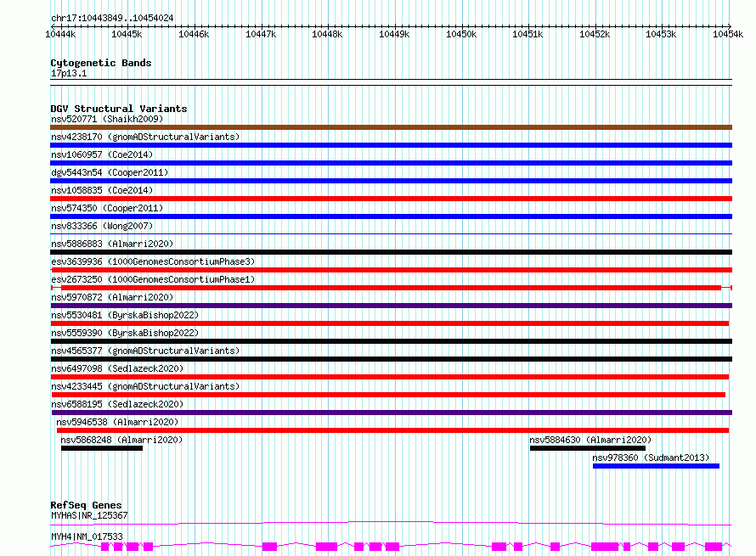Select the nsv5970872 (Almarri2020) purple bar
The height and width of the screenshot is (556, 756).
[x=391, y=306]
